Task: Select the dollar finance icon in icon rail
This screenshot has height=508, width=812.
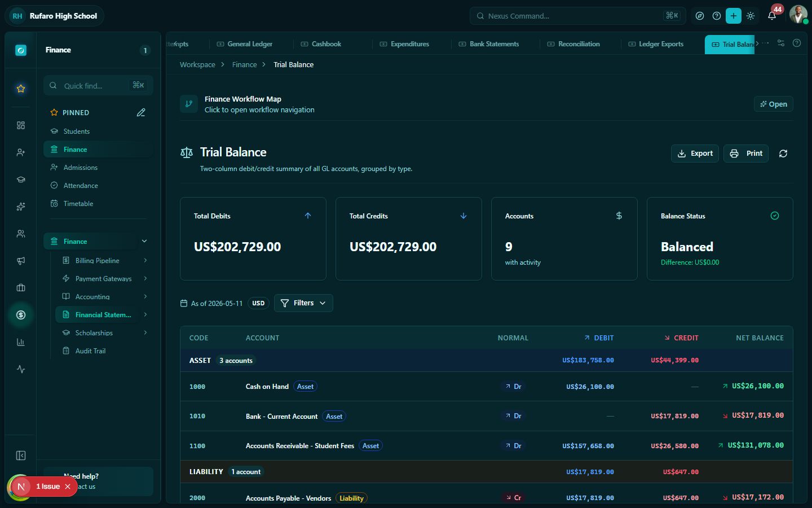Action: pos(21,315)
